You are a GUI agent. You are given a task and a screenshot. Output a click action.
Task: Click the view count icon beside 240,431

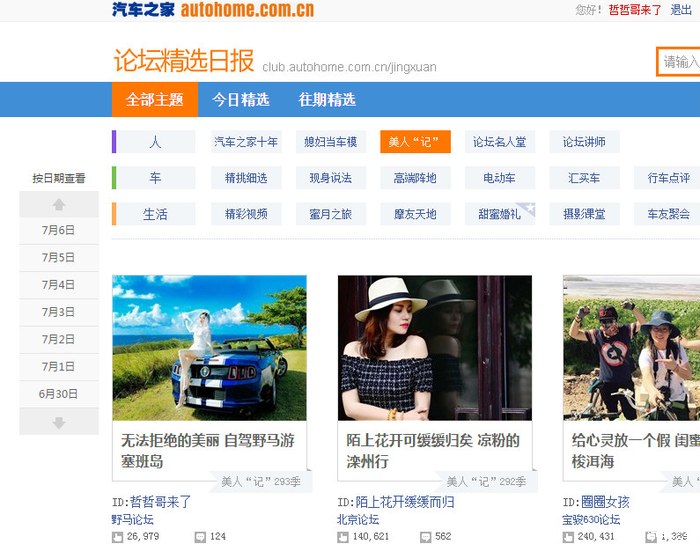click(568, 537)
